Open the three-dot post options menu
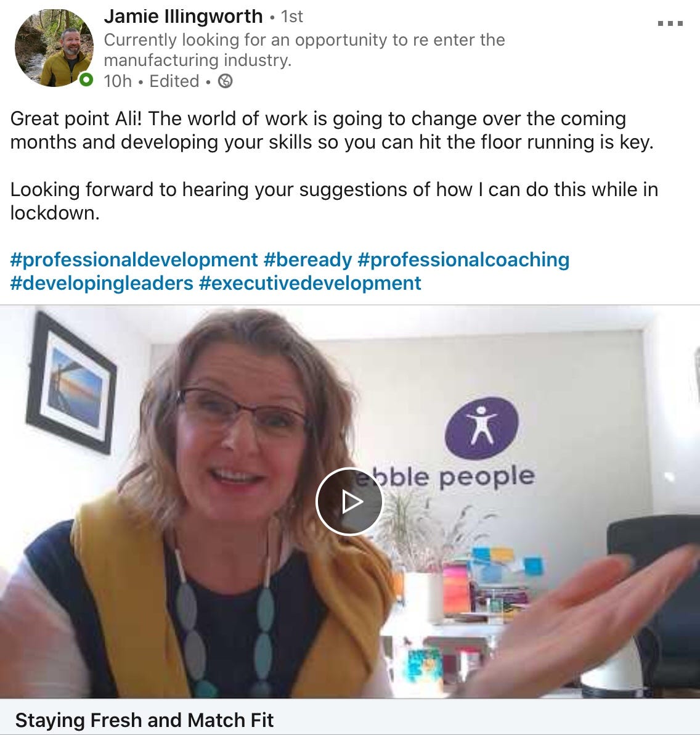This screenshot has width=700, height=735. pyautogui.click(x=670, y=23)
